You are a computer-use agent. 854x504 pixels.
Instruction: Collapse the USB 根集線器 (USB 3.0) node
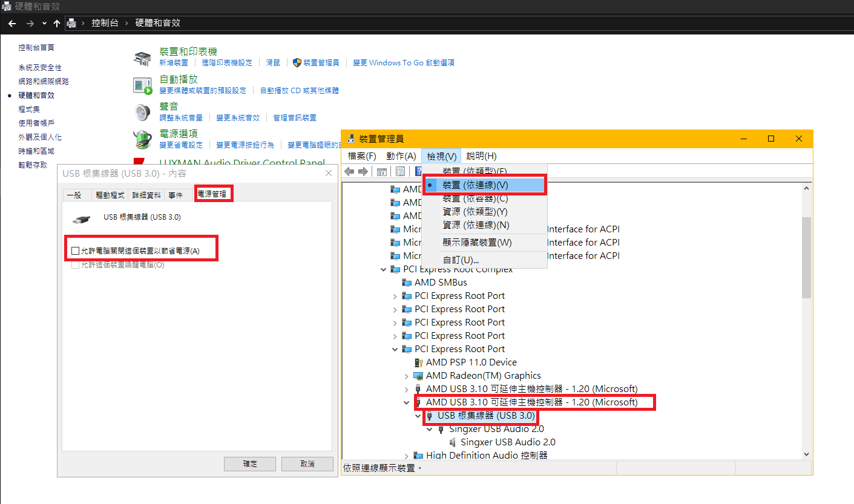(418, 416)
